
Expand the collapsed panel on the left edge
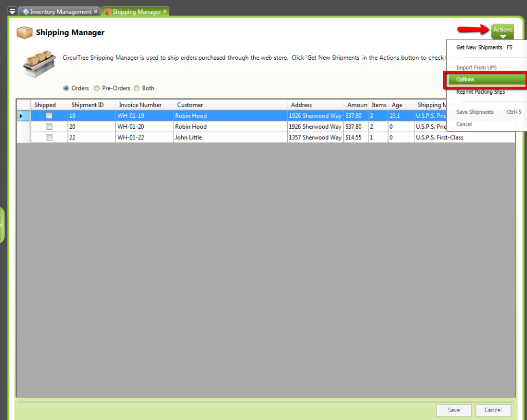click(3, 224)
